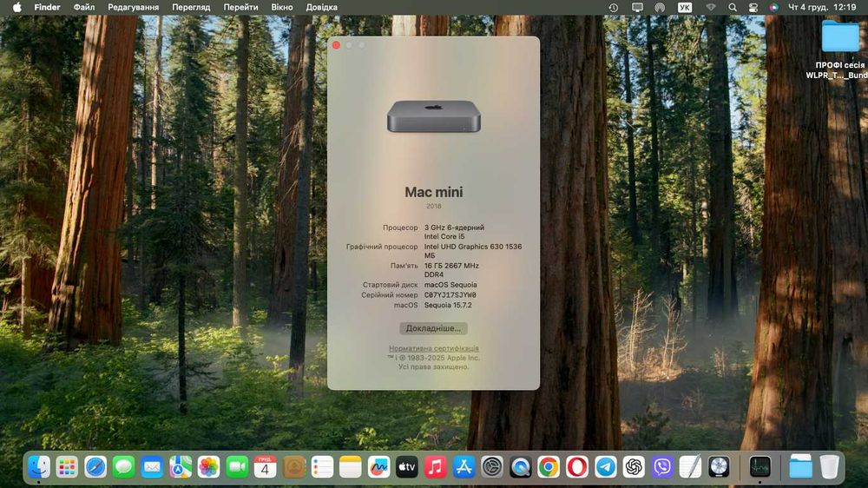Close the About This Mac window
The width and height of the screenshot is (868, 488).
336,45
